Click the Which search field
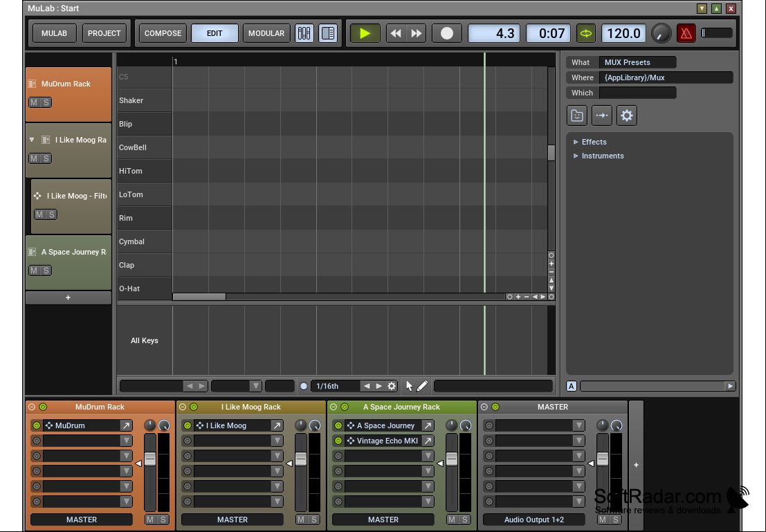Image resolution: width=766 pixels, height=532 pixels. click(637, 93)
